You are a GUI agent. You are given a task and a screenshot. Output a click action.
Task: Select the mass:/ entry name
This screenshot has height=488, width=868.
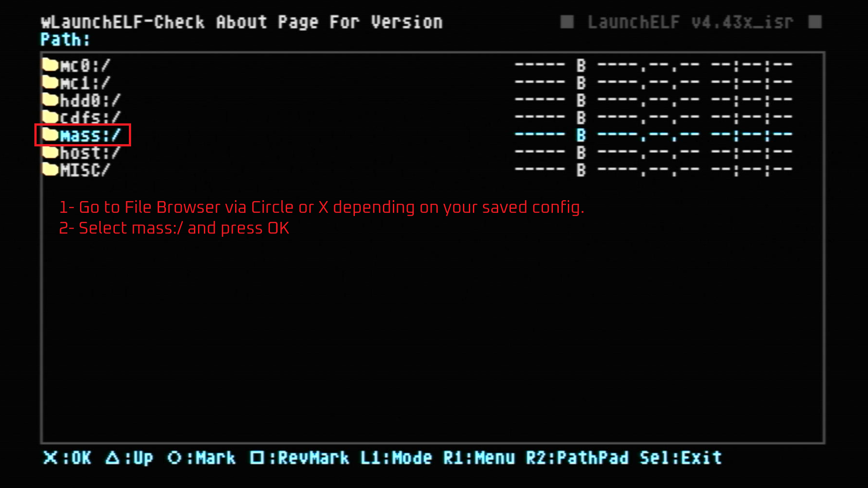pos(90,136)
